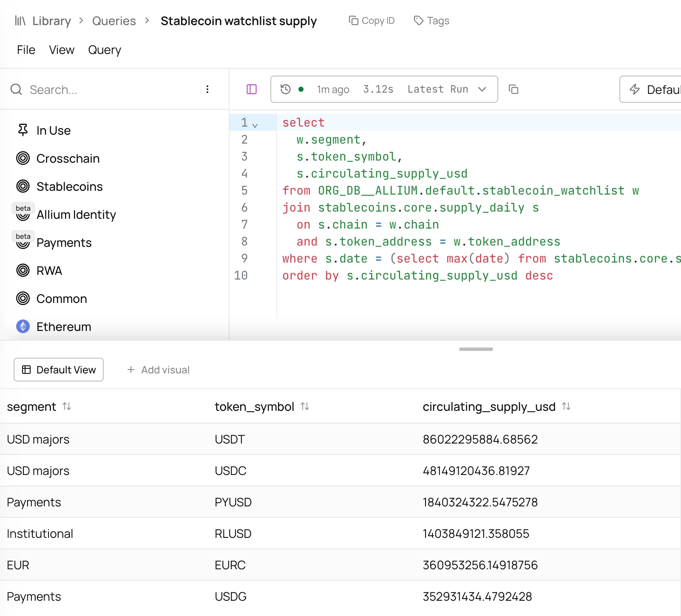Click the magnifier search icon
Image resolution: width=681 pixels, height=616 pixels.
click(16, 89)
